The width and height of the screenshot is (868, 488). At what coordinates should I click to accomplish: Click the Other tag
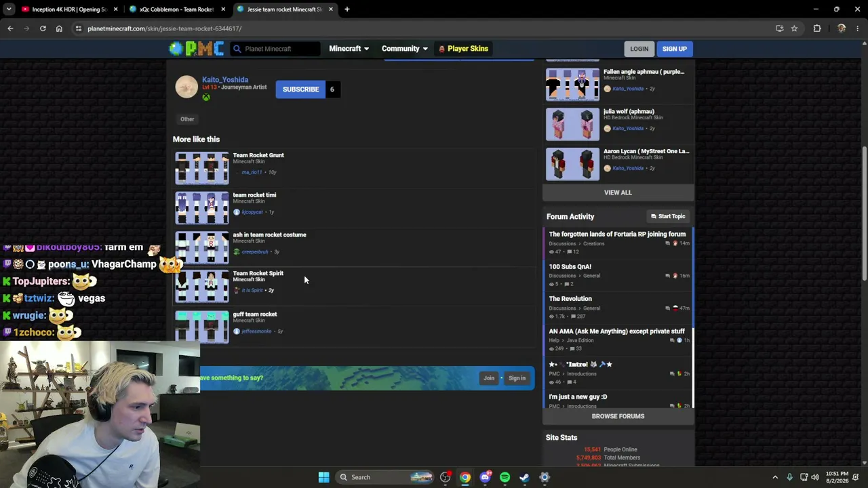coord(187,119)
